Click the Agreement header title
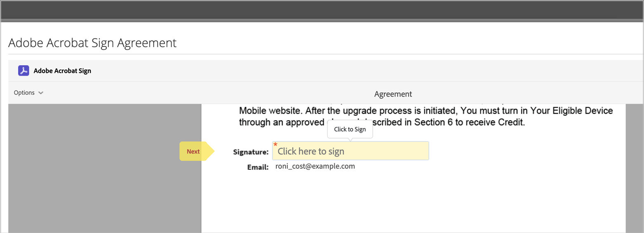The image size is (644, 233). 393,94
